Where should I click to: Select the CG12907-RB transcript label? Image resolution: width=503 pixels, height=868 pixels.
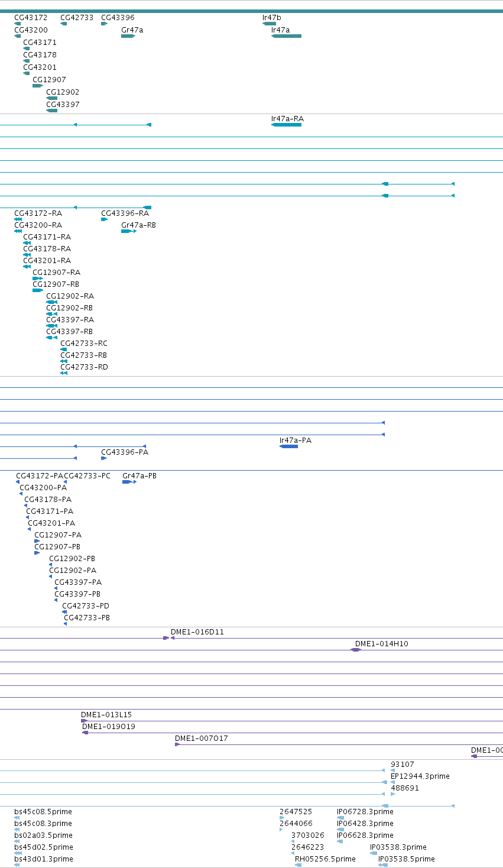click(x=56, y=284)
